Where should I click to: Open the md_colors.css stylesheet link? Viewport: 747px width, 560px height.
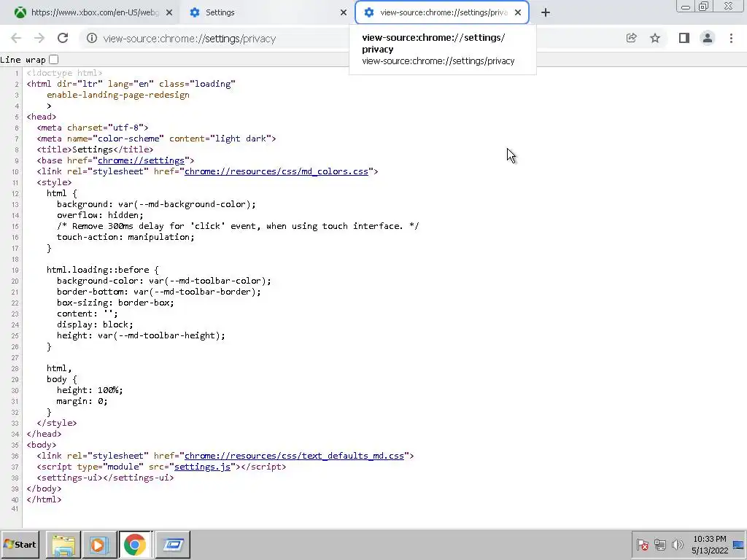tap(276, 171)
